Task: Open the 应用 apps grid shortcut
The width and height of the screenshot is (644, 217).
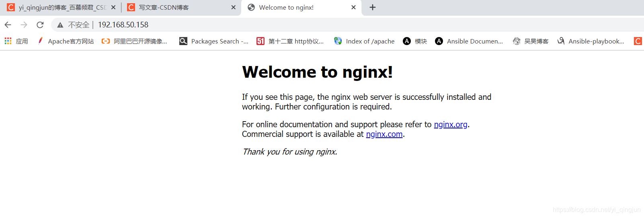Action: (x=16, y=41)
